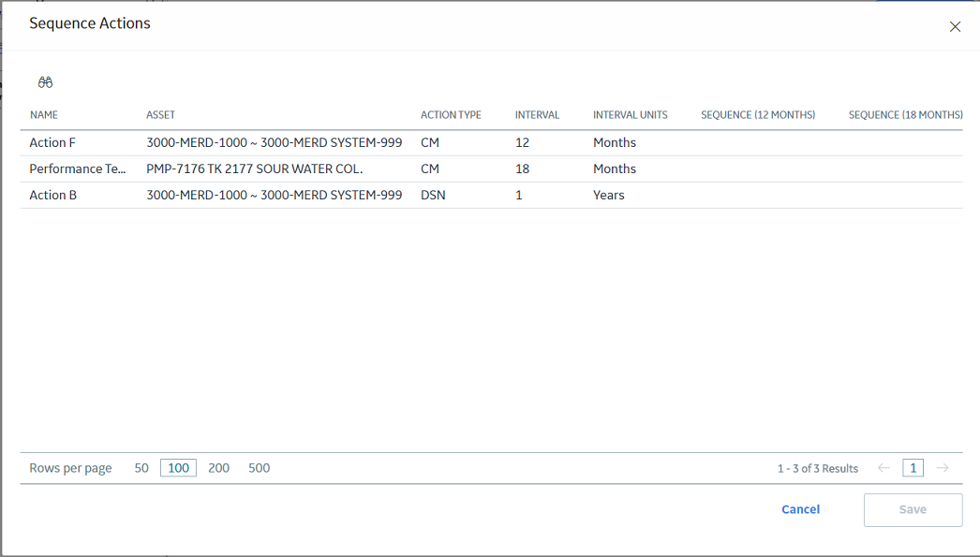Select the Action F name cell

(52, 143)
